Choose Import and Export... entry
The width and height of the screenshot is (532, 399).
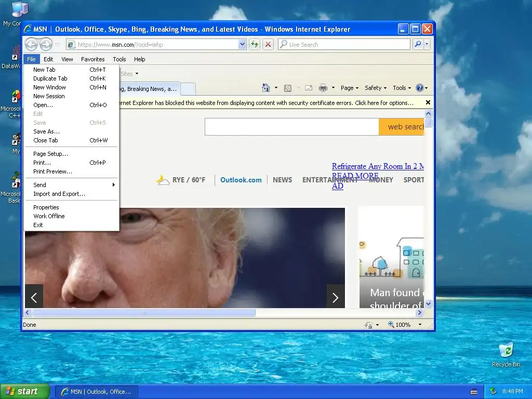(71, 194)
